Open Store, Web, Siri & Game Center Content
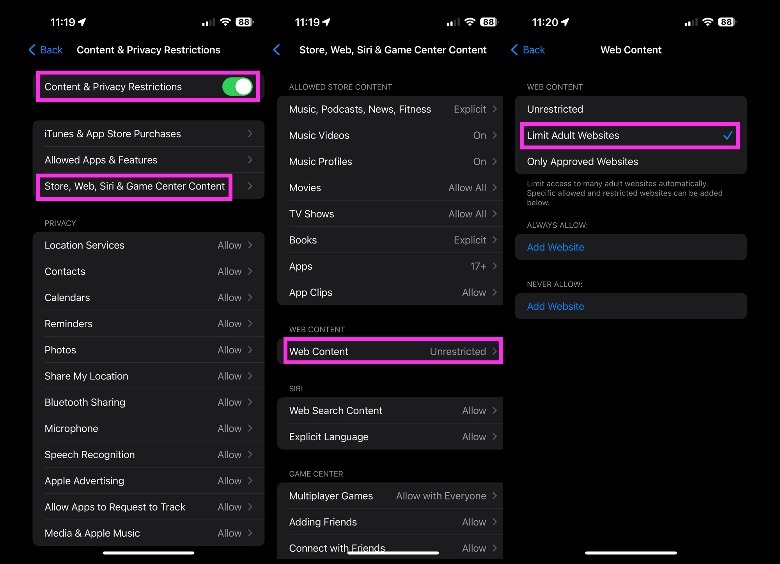The width and height of the screenshot is (780, 564). 148,186
